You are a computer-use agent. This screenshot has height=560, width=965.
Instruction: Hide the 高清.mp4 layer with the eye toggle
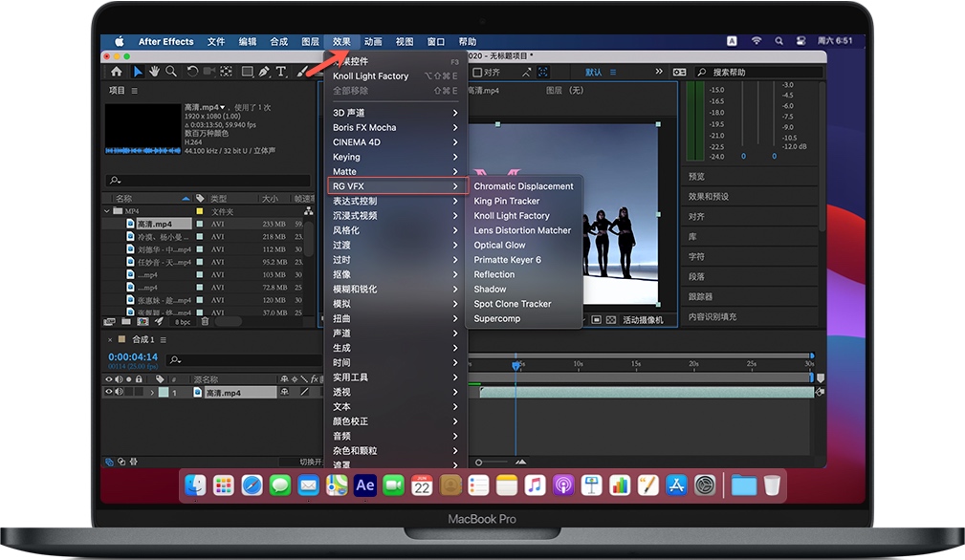tap(108, 392)
